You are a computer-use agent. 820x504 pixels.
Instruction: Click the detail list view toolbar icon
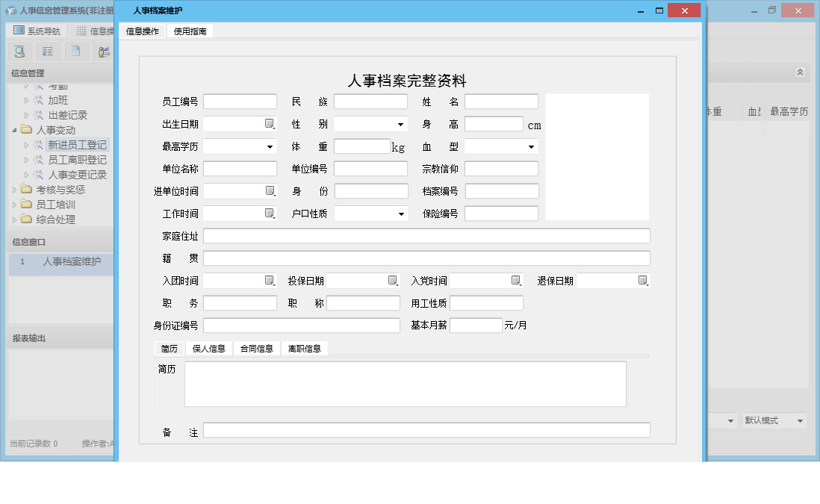[x=46, y=52]
